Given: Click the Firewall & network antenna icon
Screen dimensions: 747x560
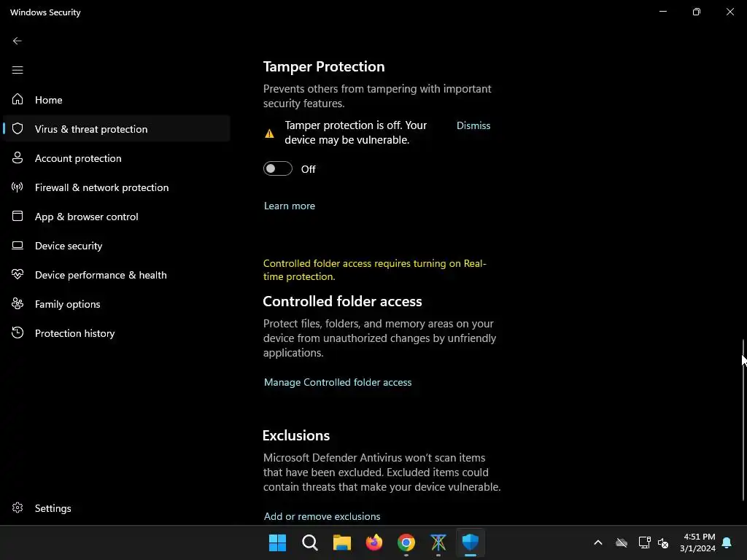Looking at the screenshot, I should pyautogui.click(x=18, y=187).
